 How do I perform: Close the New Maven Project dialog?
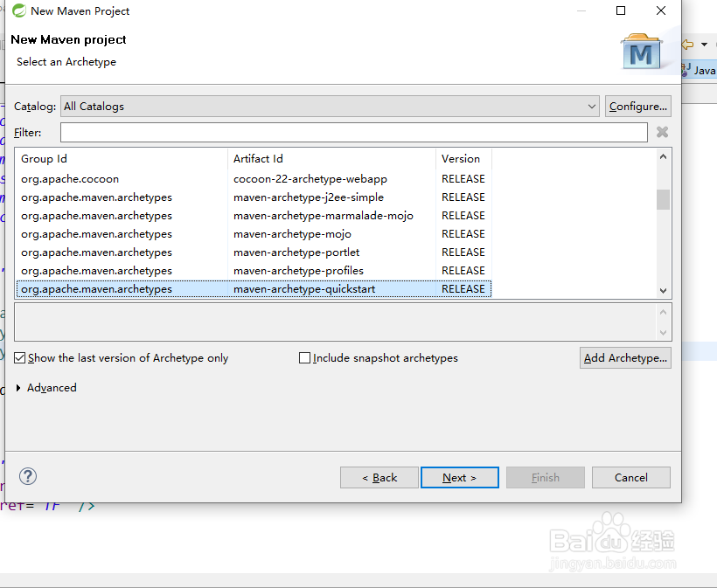(x=661, y=10)
